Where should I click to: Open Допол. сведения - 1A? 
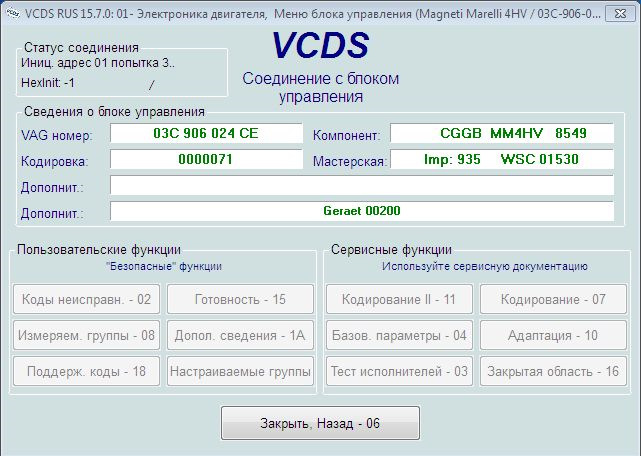coord(240,335)
